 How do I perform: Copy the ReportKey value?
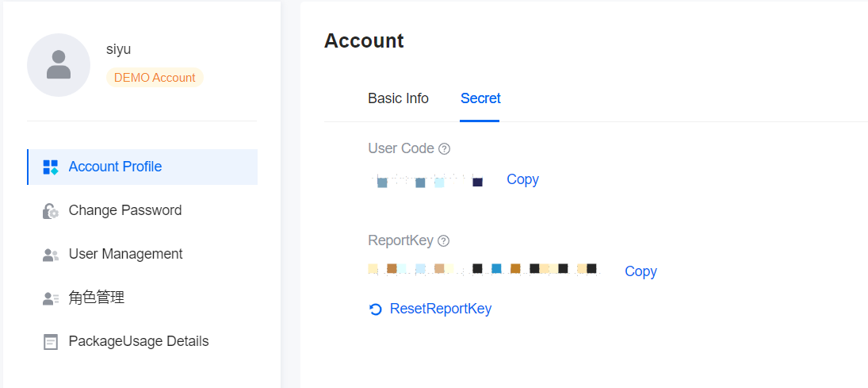640,271
